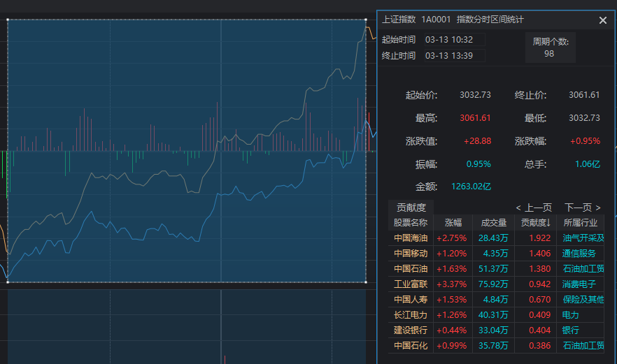Image resolution: width=617 pixels, height=364 pixels.
Task: Select the 长江电力 stock row
Action: coord(410,314)
